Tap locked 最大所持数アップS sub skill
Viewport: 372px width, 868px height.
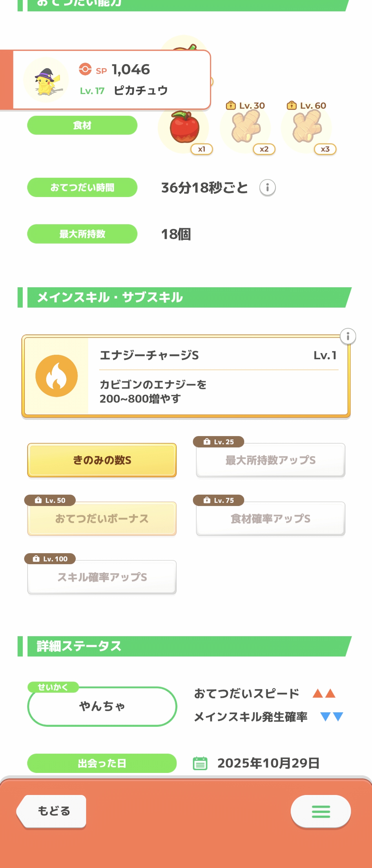[270, 460]
